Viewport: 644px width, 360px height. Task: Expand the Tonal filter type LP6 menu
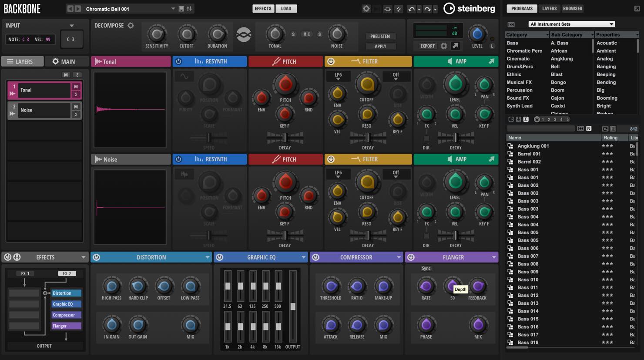[x=338, y=76]
